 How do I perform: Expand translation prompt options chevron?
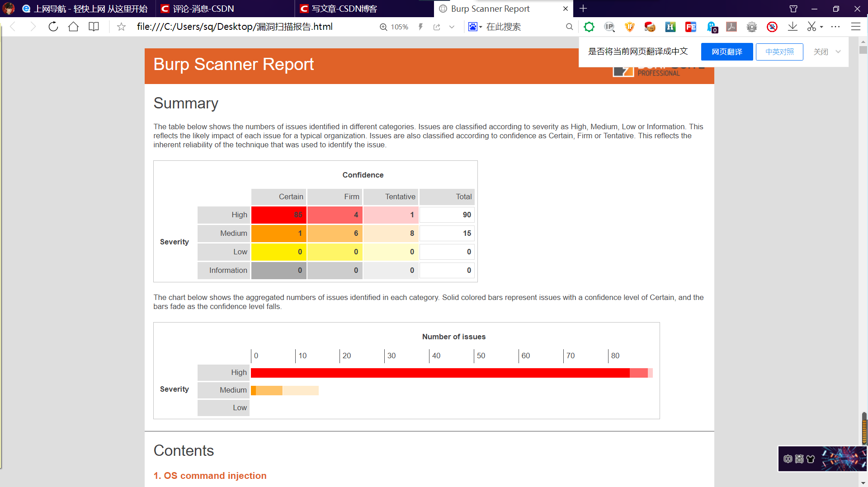coord(838,52)
